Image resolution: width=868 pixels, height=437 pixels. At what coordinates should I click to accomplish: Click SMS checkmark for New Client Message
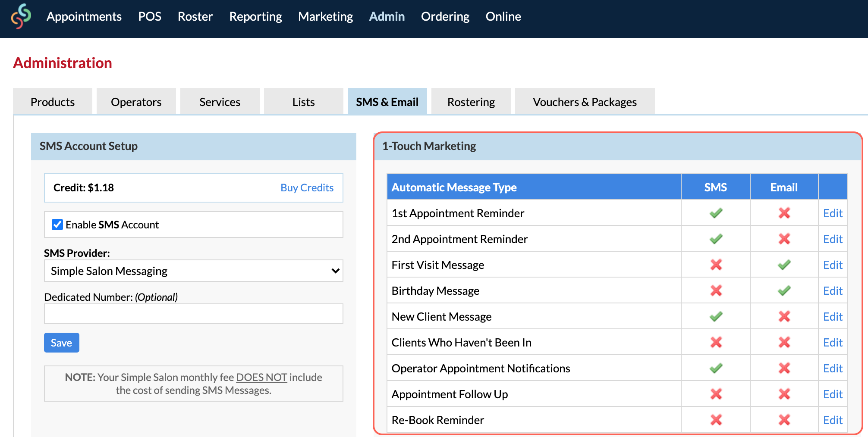click(716, 316)
